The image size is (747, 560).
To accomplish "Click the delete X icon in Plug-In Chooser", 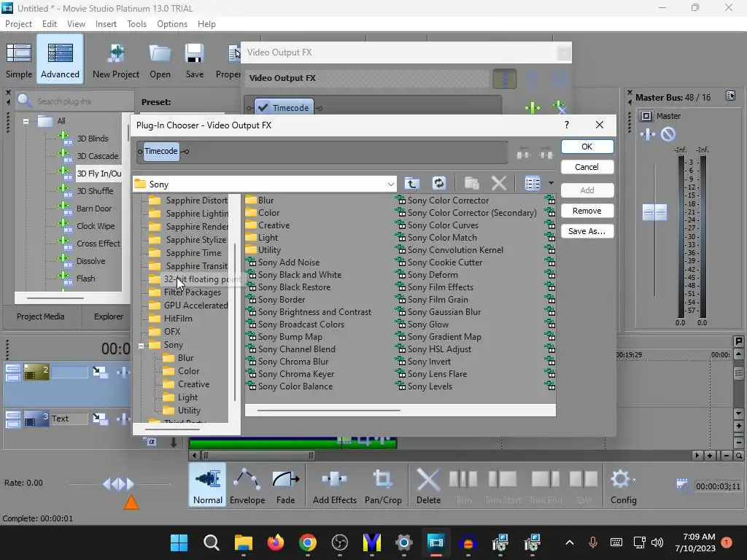I will pos(499,183).
